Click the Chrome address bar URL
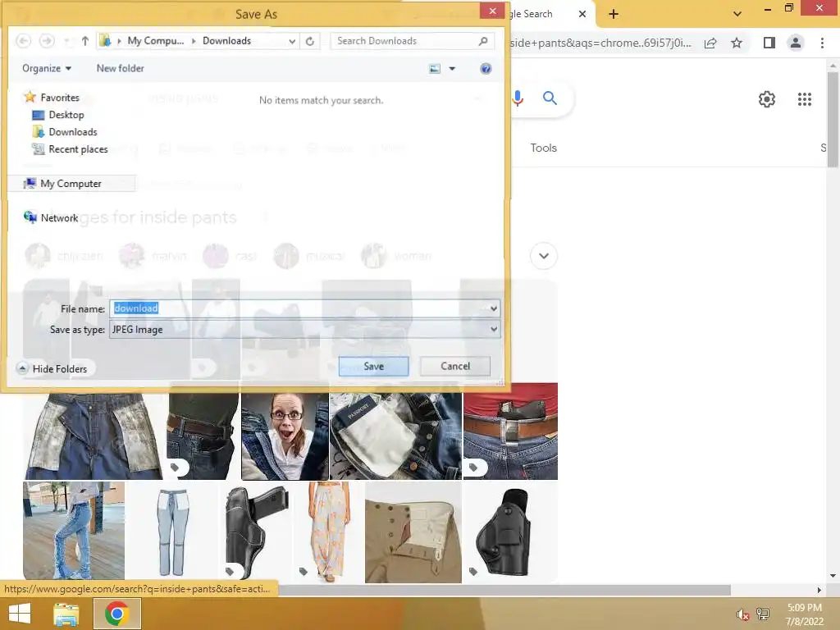This screenshot has width=840, height=630. 600,43
